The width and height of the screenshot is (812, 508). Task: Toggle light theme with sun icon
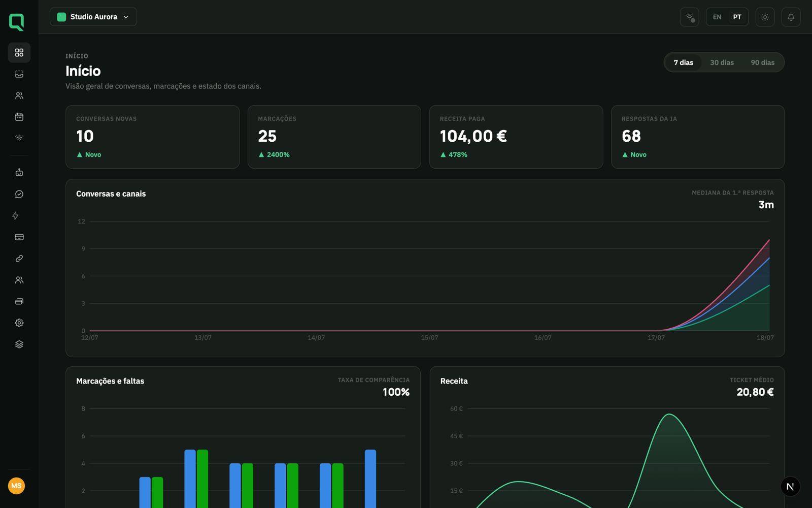coord(765,17)
